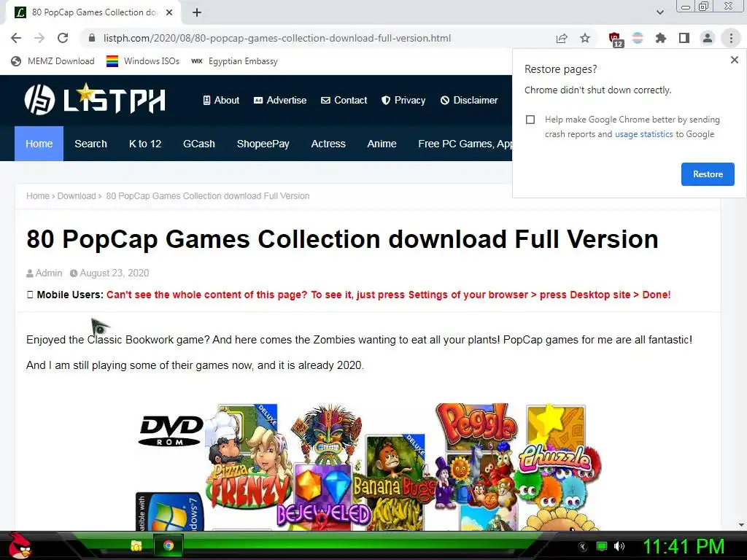Go back to the previous page

click(x=16, y=38)
